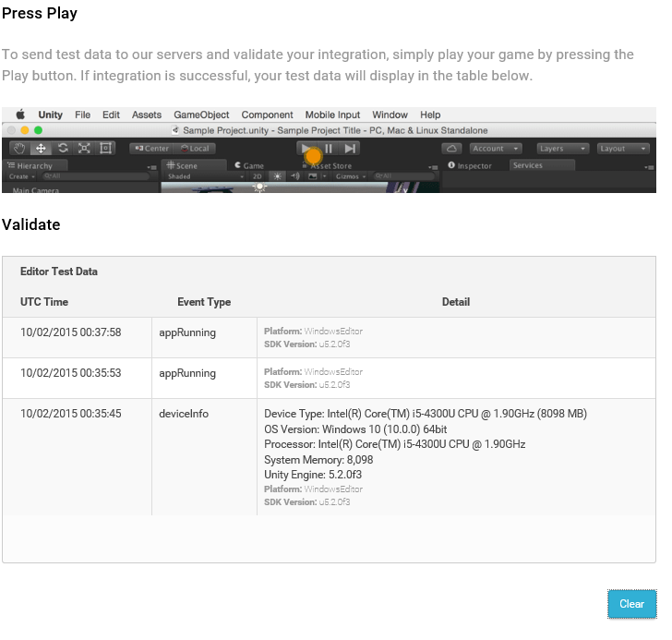Switch to the Inspector tab
Viewport: 672px width, 640px height.
pyautogui.click(x=470, y=165)
